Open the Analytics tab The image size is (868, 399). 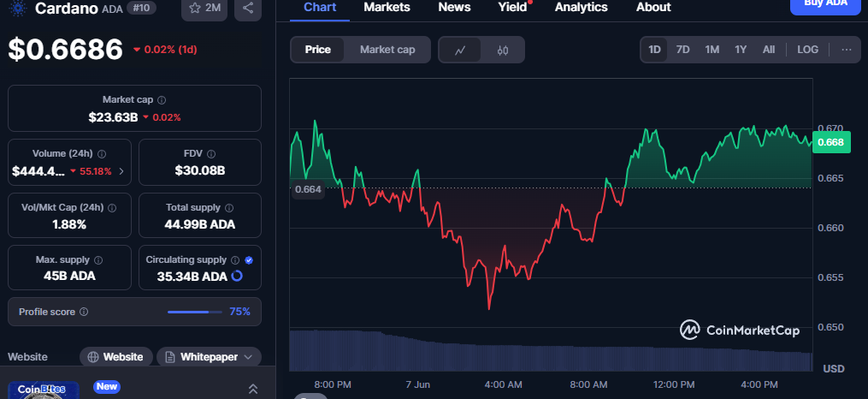(582, 8)
